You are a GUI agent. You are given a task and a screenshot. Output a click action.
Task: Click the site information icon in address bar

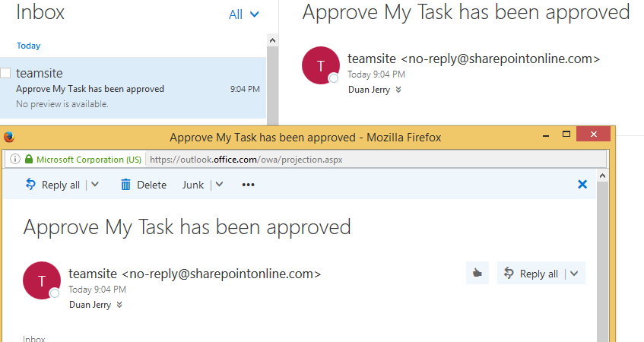click(14, 159)
